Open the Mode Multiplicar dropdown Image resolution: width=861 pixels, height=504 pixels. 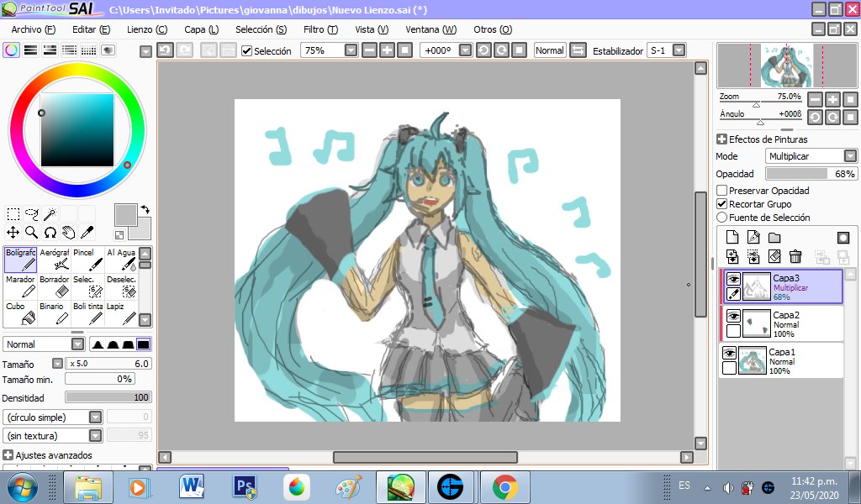click(850, 156)
